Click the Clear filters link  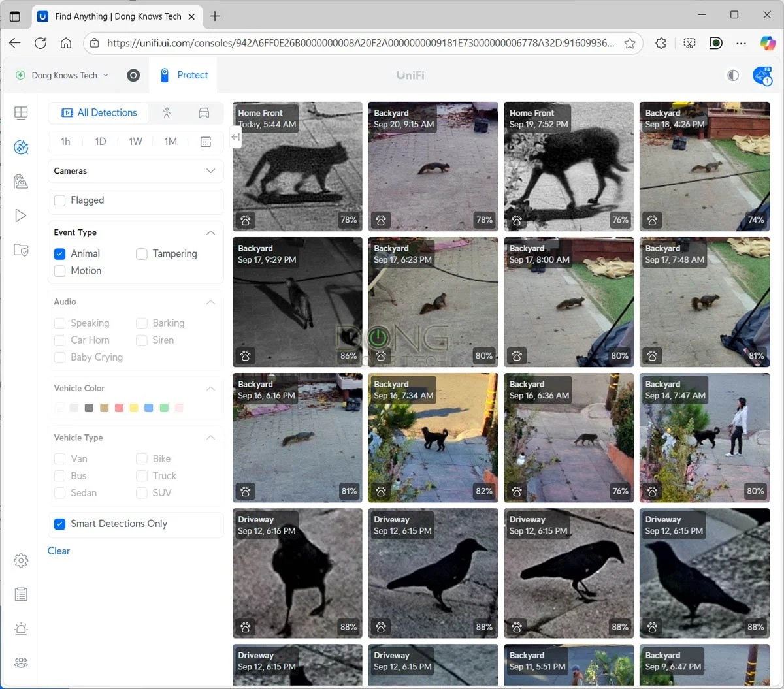pyautogui.click(x=59, y=551)
